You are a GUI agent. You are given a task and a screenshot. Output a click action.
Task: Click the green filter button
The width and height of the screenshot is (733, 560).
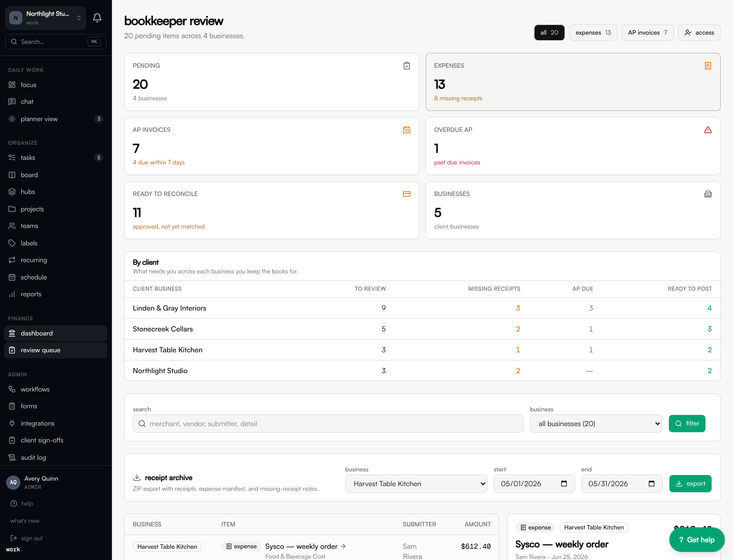pyautogui.click(x=687, y=424)
